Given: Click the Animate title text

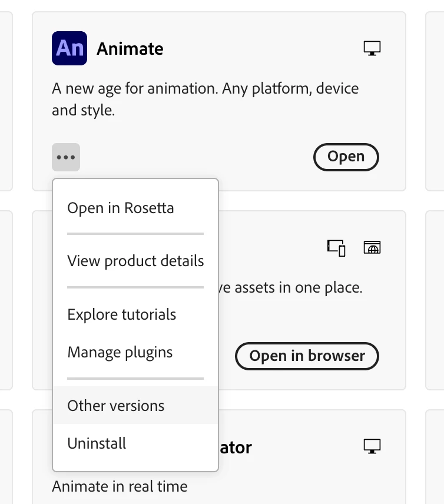Looking at the screenshot, I should (130, 48).
